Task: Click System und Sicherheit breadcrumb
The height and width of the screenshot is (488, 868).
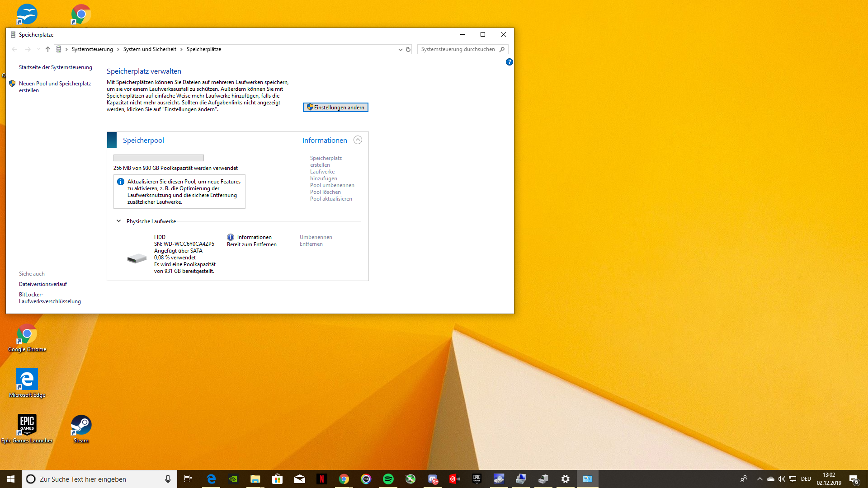Action: 150,49
